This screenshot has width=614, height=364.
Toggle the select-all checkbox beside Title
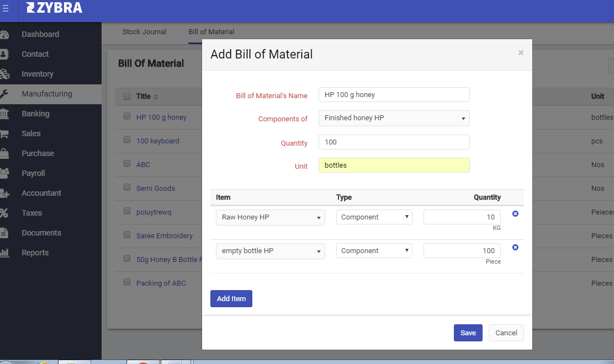(x=127, y=97)
